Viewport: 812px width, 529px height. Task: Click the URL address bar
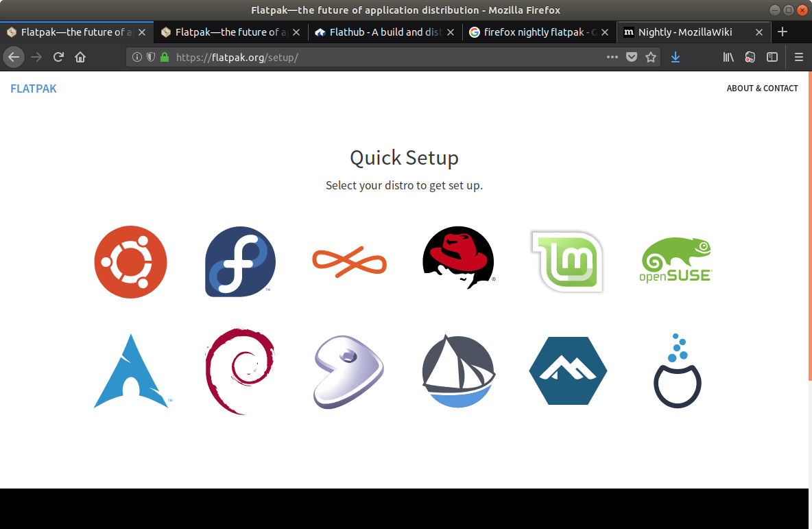384,58
